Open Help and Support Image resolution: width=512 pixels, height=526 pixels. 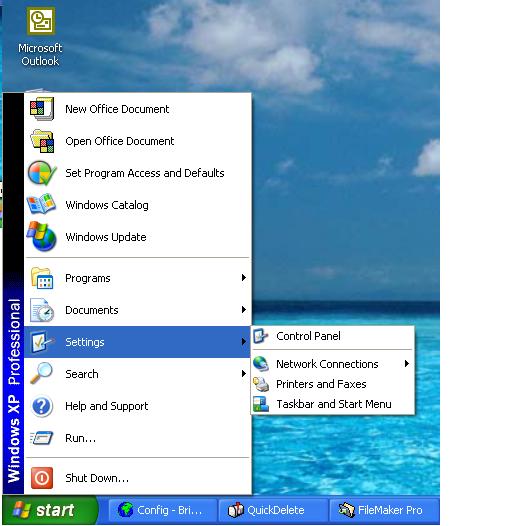tap(138, 406)
